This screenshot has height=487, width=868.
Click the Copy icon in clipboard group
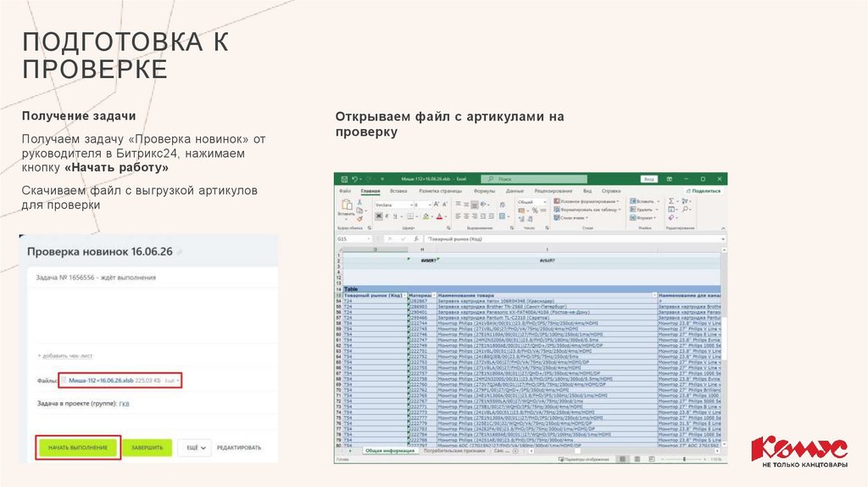[x=359, y=210]
